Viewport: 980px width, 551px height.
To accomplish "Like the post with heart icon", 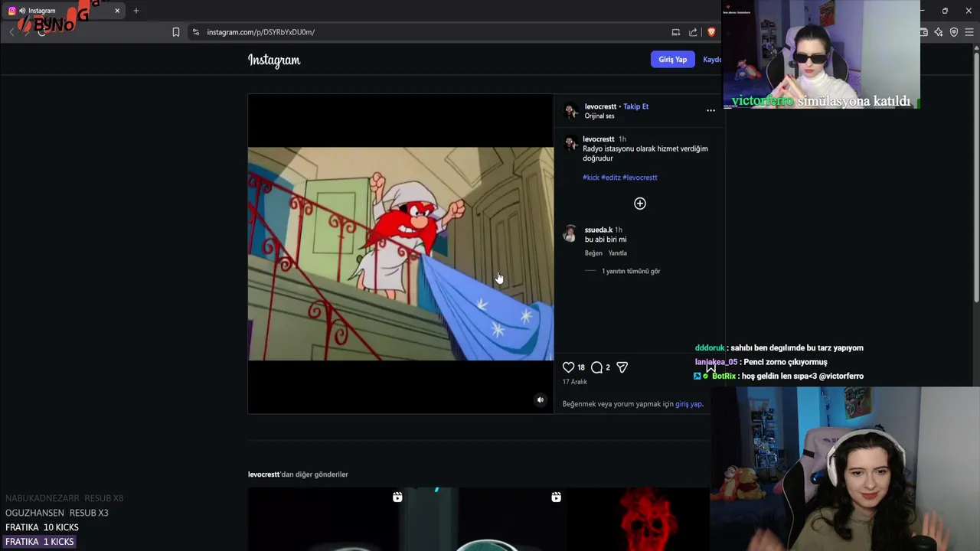I will [x=569, y=367].
